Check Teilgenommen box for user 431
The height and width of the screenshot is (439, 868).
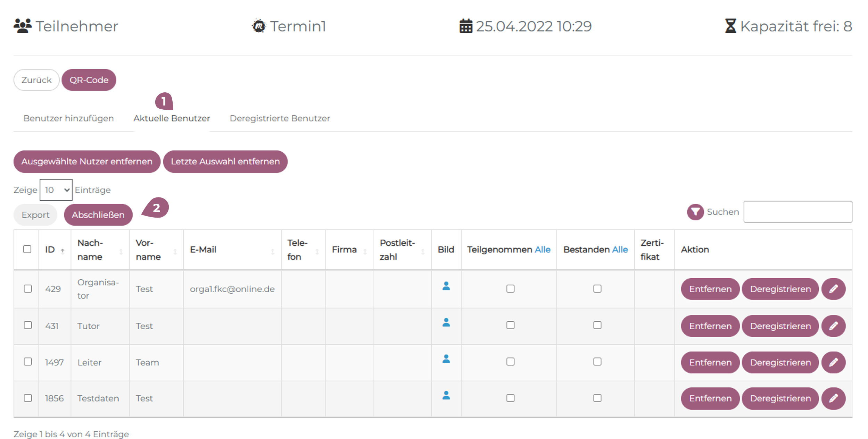pyautogui.click(x=510, y=325)
